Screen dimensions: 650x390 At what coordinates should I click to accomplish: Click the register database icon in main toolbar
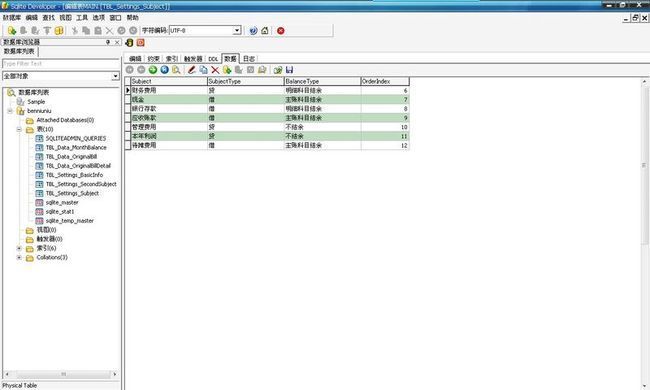pyautogui.click(x=12, y=31)
